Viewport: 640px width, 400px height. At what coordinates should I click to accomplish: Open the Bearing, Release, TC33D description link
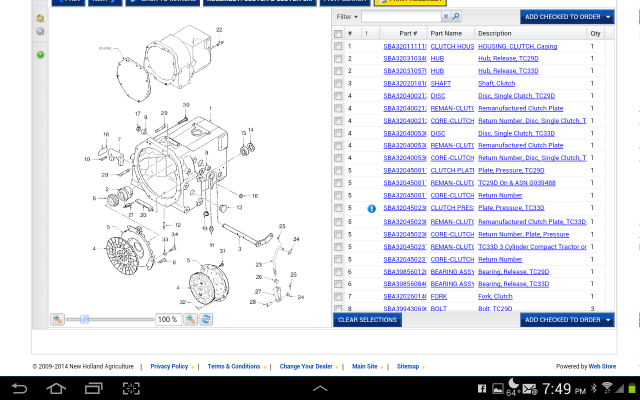click(513, 284)
